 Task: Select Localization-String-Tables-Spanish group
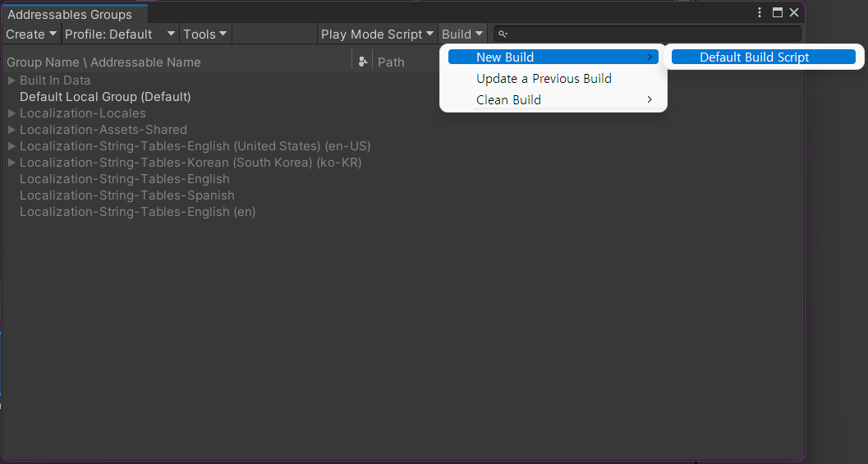[126, 195]
